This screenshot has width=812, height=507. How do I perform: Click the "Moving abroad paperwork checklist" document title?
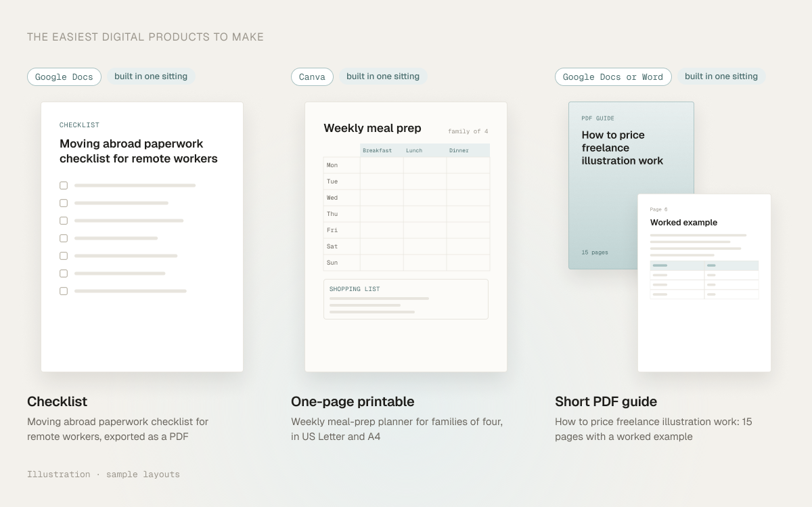pyautogui.click(x=139, y=151)
